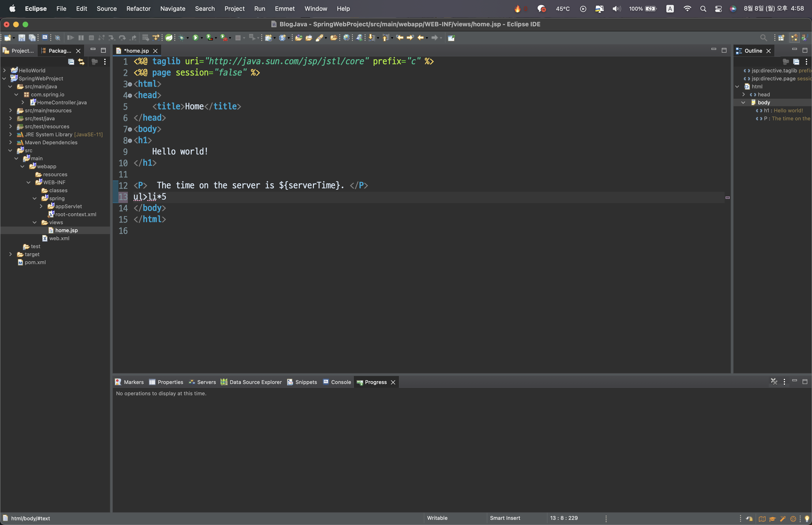Open pom.xml in Package Explorer
This screenshot has width=812, height=525.
point(35,262)
